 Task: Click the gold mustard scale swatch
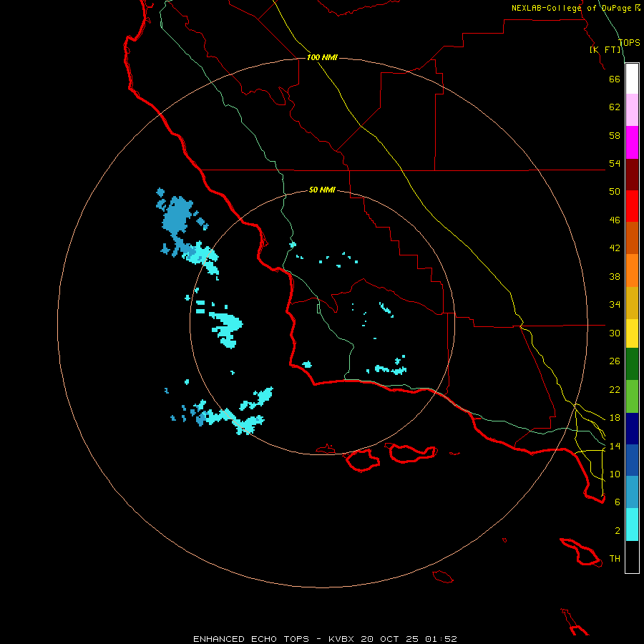632,303
